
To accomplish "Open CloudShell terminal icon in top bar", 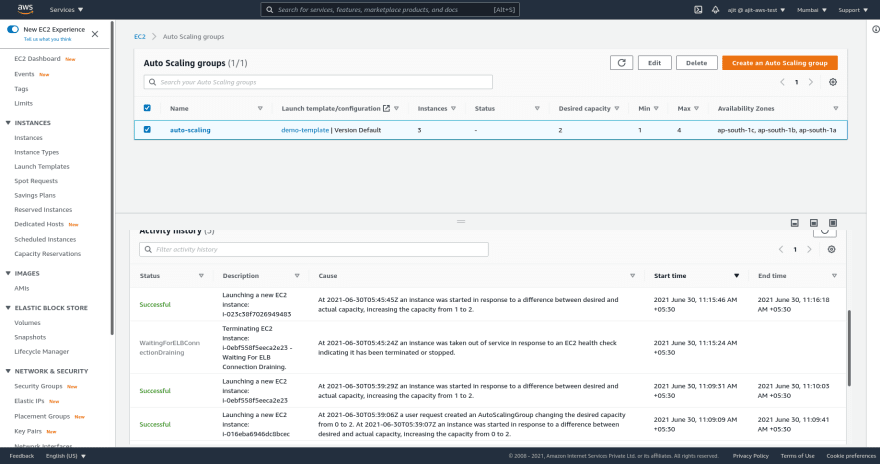I will click(x=698, y=10).
